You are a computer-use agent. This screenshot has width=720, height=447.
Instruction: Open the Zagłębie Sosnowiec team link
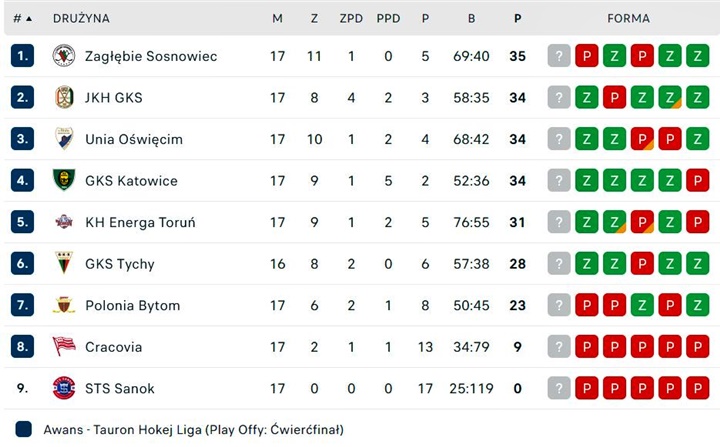(x=150, y=56)
